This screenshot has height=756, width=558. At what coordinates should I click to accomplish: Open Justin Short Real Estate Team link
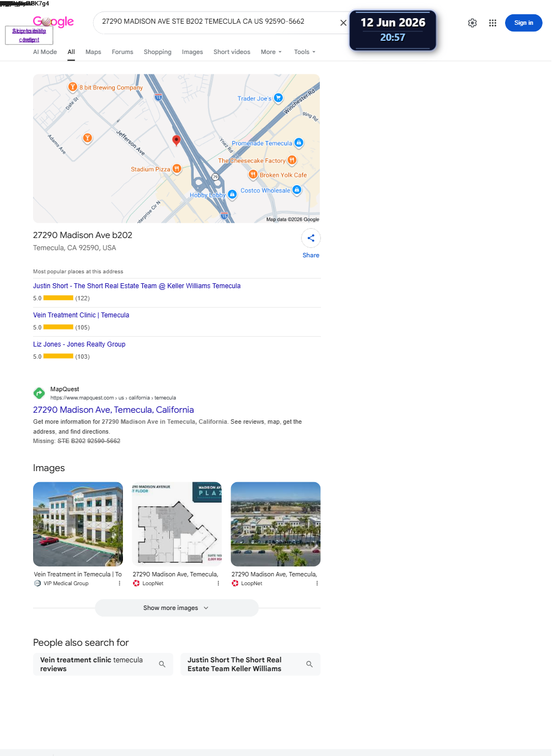coord(137,286)
